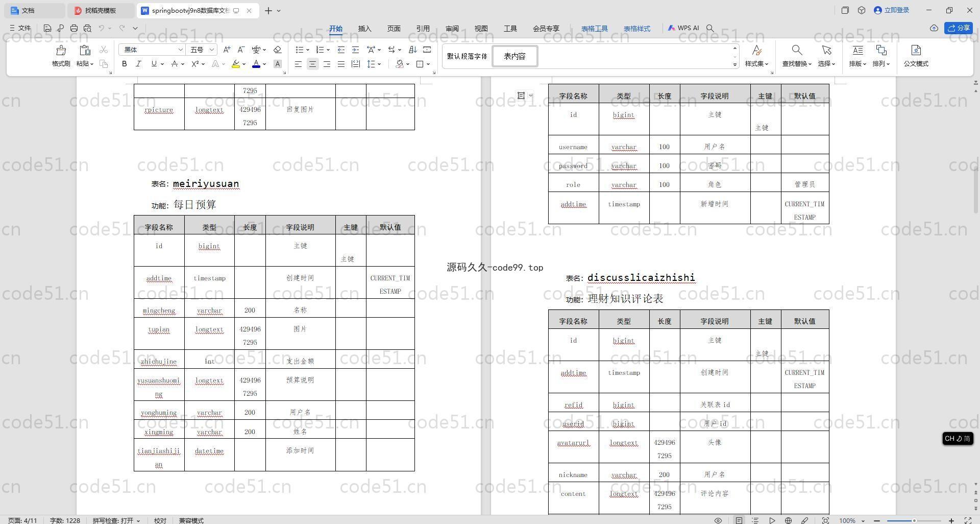The height and width of the screenshot is (524, 980).
Task: Select the 表内容 style
Action: 514,56
